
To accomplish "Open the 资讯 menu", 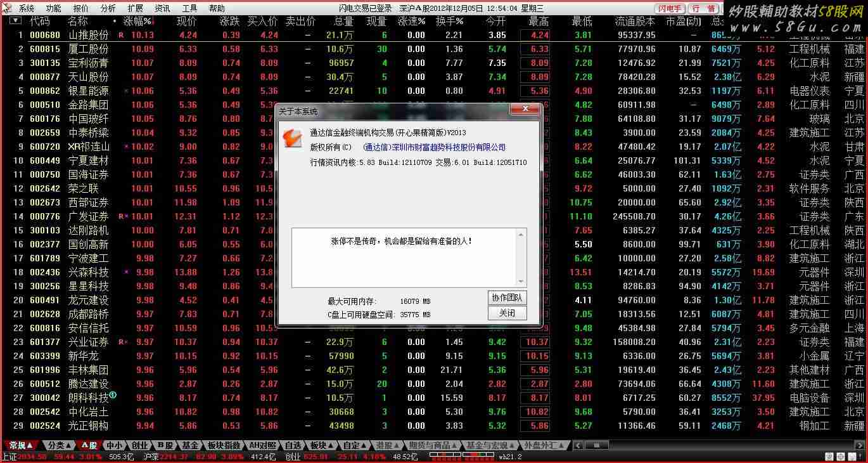I will [162, 8].
